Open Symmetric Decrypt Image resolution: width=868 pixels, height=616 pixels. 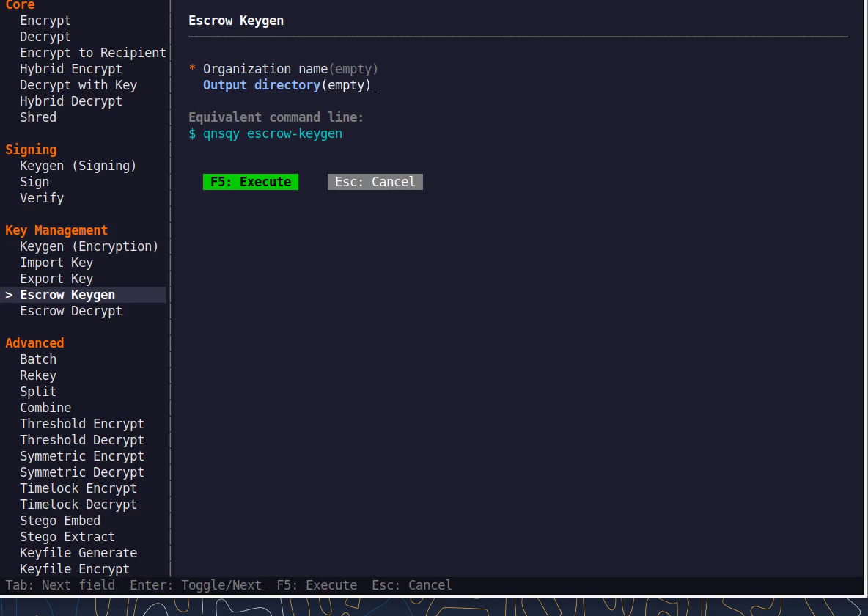82,472
